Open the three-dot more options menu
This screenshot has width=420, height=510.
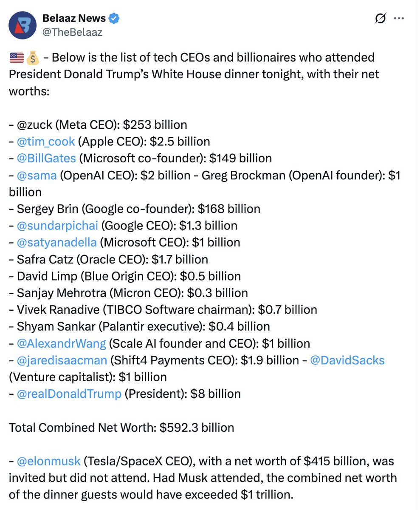coord(399,19)
